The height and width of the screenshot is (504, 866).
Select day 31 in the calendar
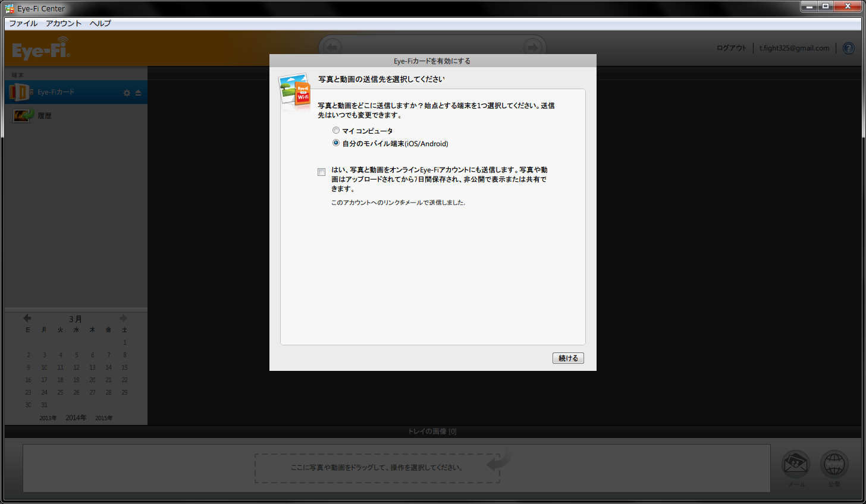44,405
